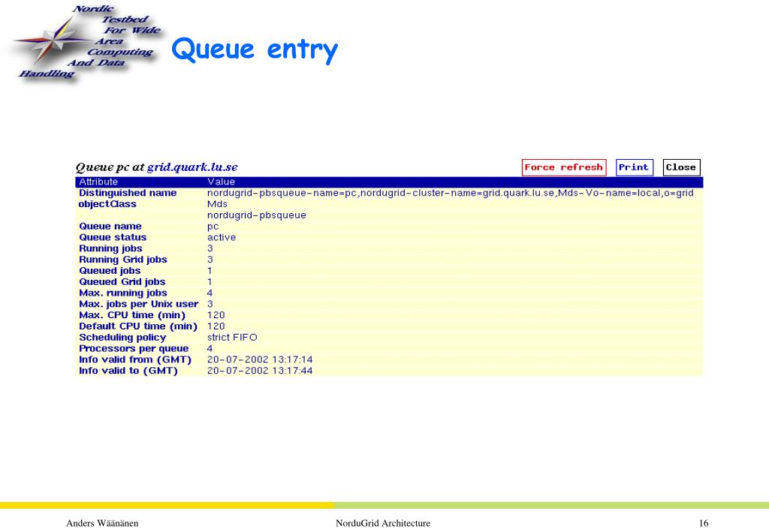This screenshot has width=769, height=532.
Task: Click the 'Queue pc at' heading text
Action: pyautogui.click(x=110, y=167)
